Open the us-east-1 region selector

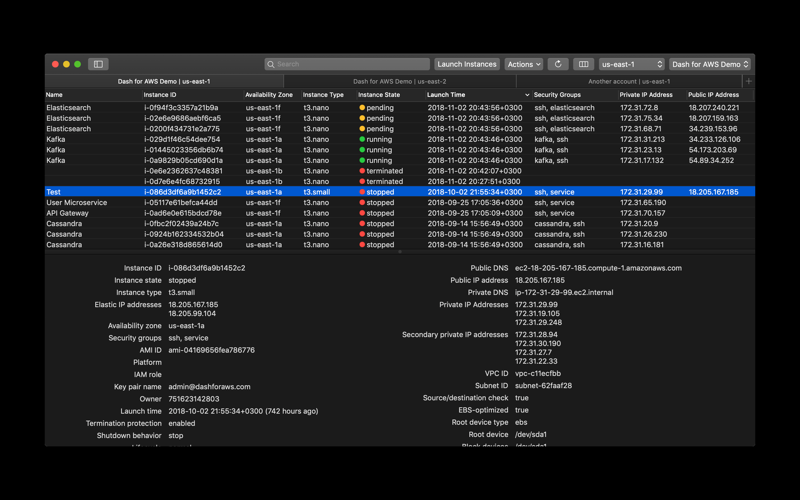pos(631,64)
